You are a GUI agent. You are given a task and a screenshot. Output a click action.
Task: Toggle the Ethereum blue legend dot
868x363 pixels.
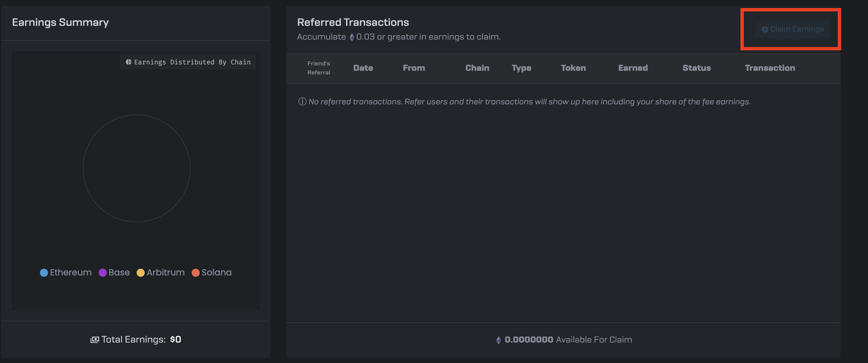pyautogui.click(x=44, y=273)
